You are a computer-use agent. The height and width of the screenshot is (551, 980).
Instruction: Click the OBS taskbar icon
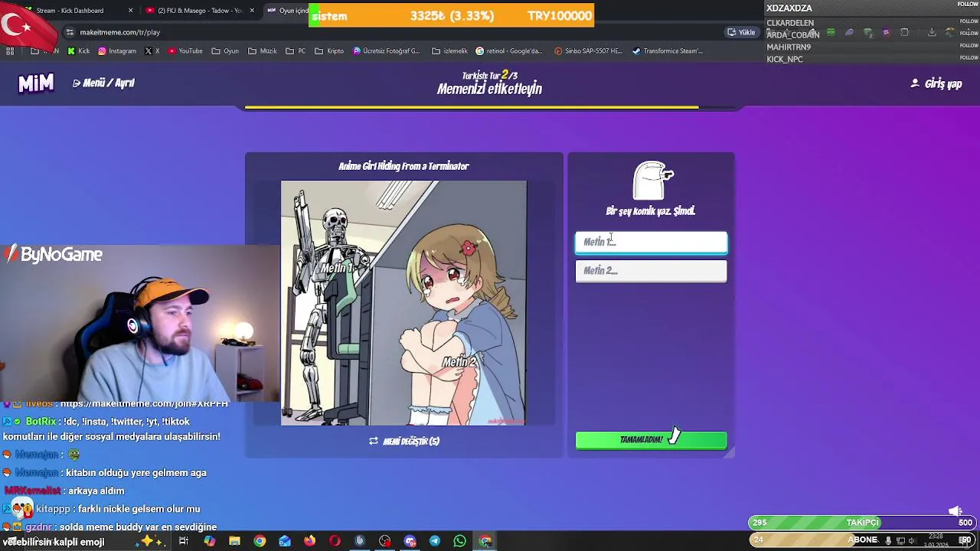(x=384, y=541)
